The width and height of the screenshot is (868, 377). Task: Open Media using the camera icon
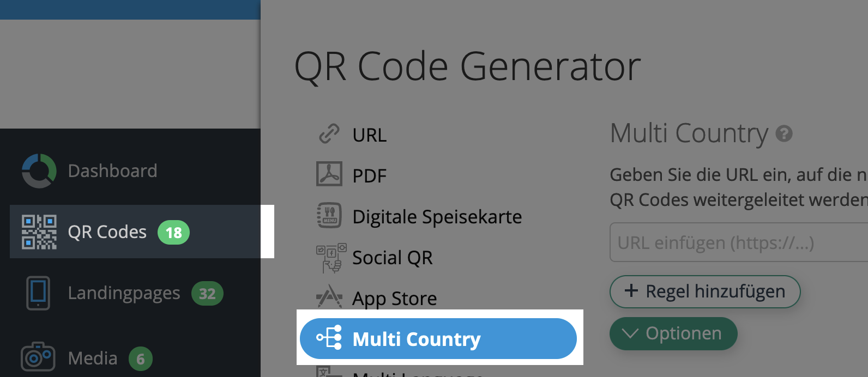pos(37,357)
